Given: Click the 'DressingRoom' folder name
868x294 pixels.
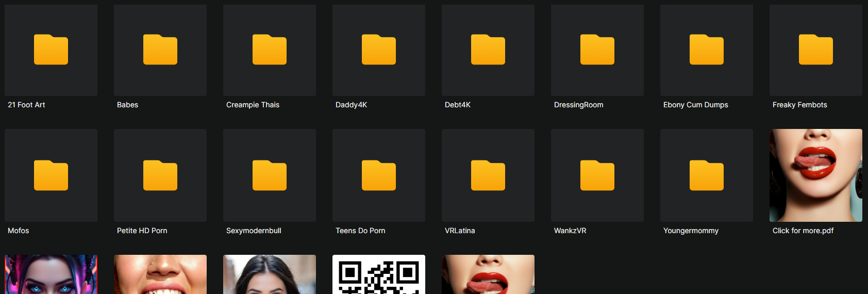Looking at the screenshot, I should [578, 105].
